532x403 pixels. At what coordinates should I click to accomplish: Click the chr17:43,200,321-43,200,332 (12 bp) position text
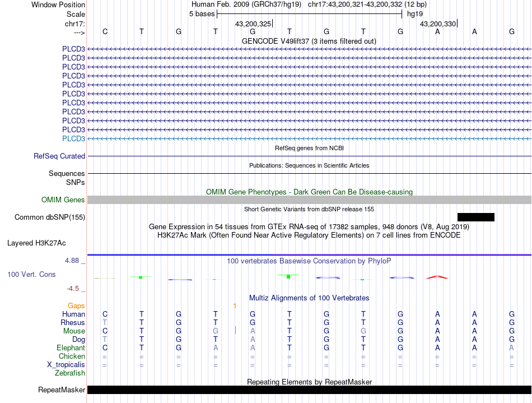[367, 4]
